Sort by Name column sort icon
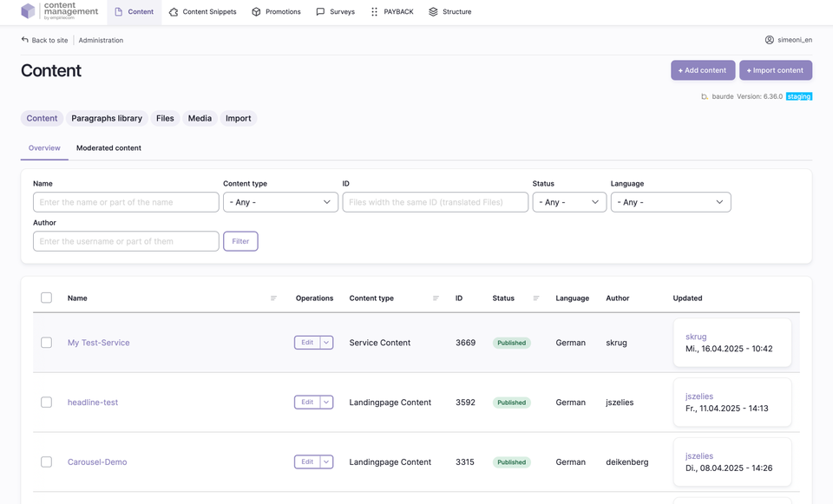Image resolution: width=833 pixels, height=504 pixels. click(x=273, y=298)
